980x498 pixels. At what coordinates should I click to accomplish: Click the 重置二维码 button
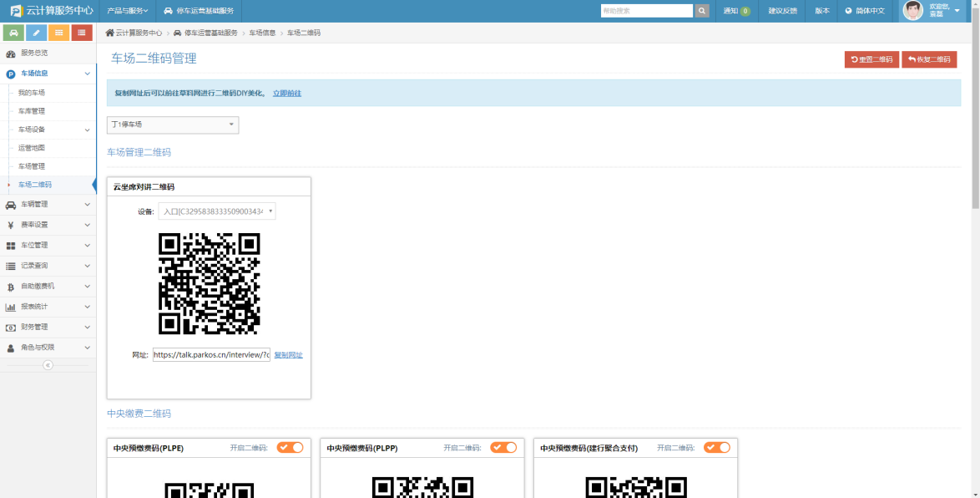click(x=871, y=59)
